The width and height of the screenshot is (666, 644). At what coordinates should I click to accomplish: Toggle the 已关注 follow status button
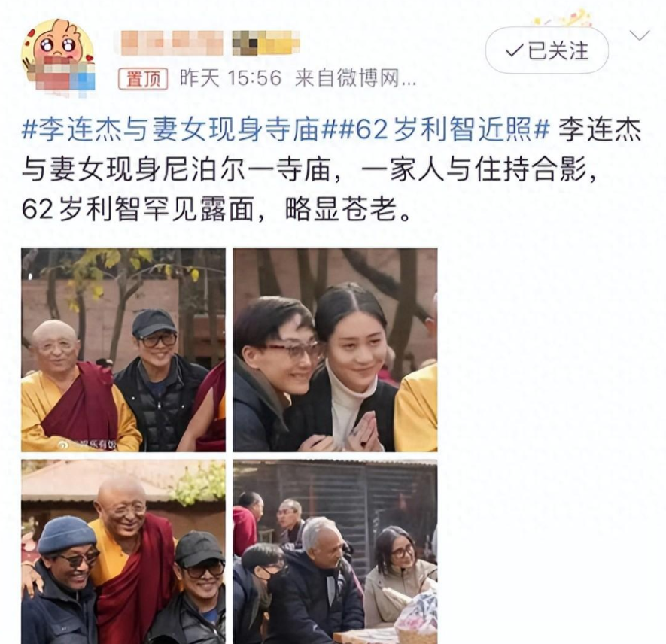tap(546, 50)
